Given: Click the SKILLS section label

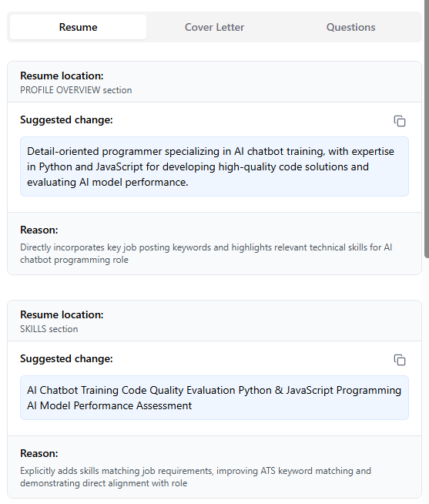Looking at the screenshot, I should coord(49,329).
